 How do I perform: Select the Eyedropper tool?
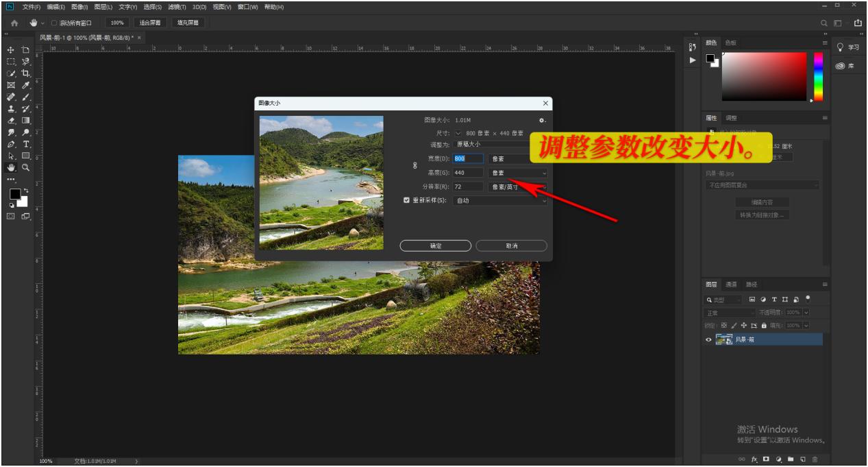(x=26, y=86)
